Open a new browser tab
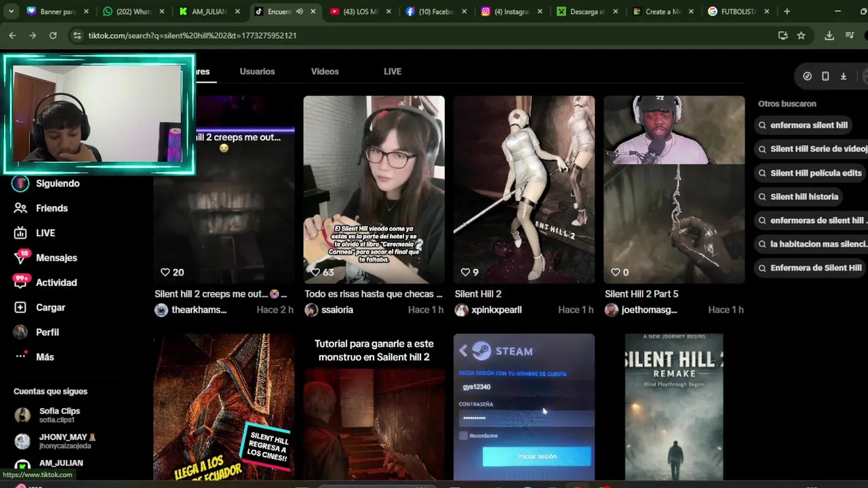The height and width of the screenshot is (488, 868). tap(787, 12)
